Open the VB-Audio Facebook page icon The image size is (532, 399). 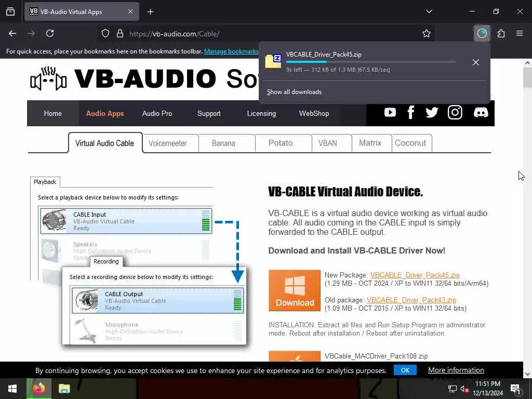tap(410, 112)
